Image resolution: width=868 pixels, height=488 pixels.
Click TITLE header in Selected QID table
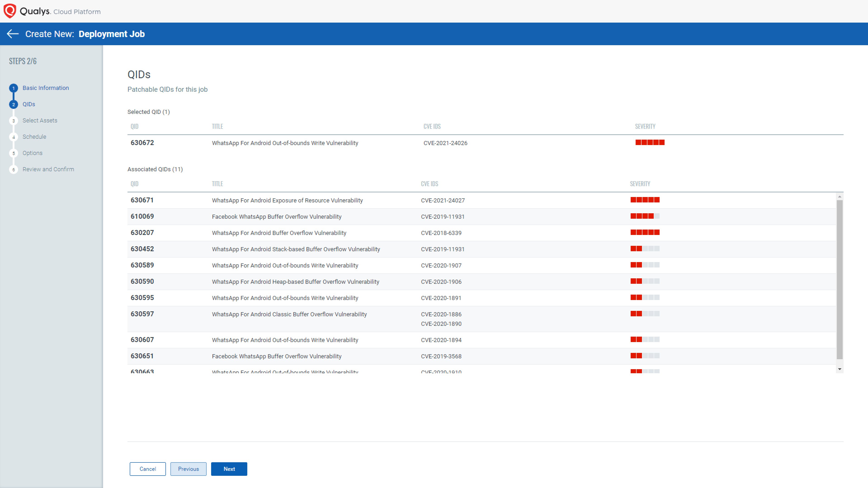(x=217, y=126)
